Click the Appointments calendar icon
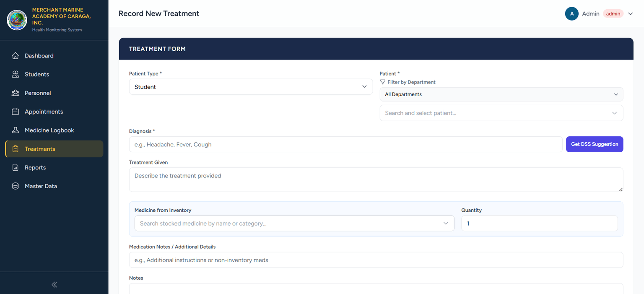 16,112
